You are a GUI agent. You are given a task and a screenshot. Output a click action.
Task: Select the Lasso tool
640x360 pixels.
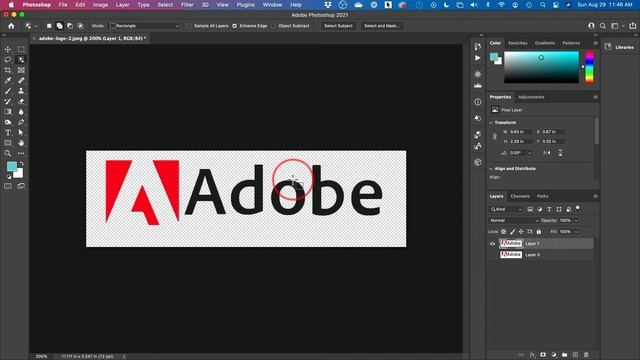8,60
